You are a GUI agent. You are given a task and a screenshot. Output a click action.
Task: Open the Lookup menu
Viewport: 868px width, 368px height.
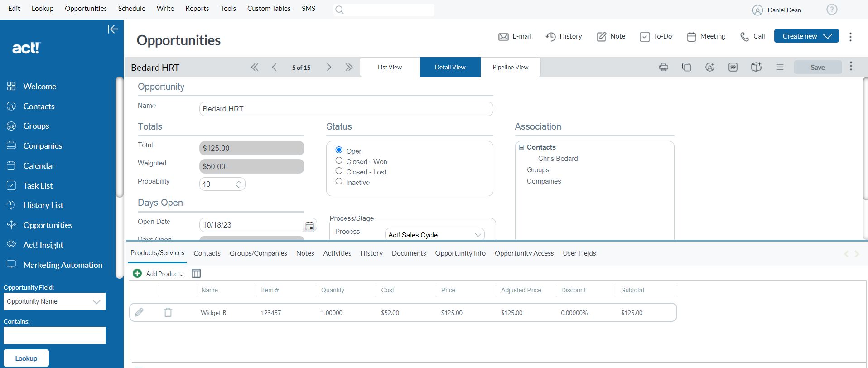(43, 9)
